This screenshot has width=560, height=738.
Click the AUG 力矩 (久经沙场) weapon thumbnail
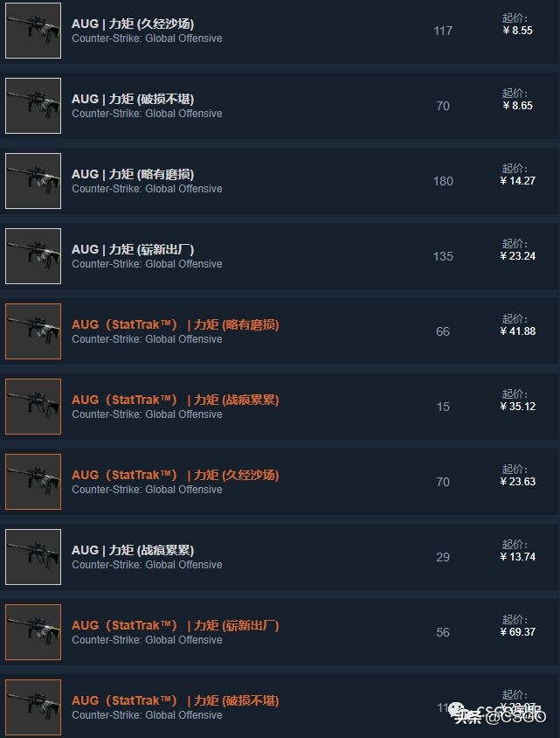pyautogui.click(x=33, y=31)
